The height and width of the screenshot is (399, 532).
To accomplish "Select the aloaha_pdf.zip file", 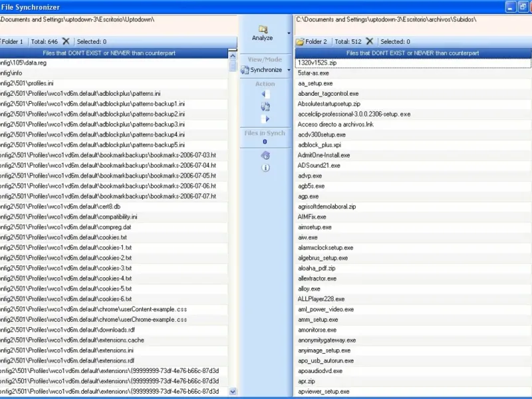I will coord(413,268).
